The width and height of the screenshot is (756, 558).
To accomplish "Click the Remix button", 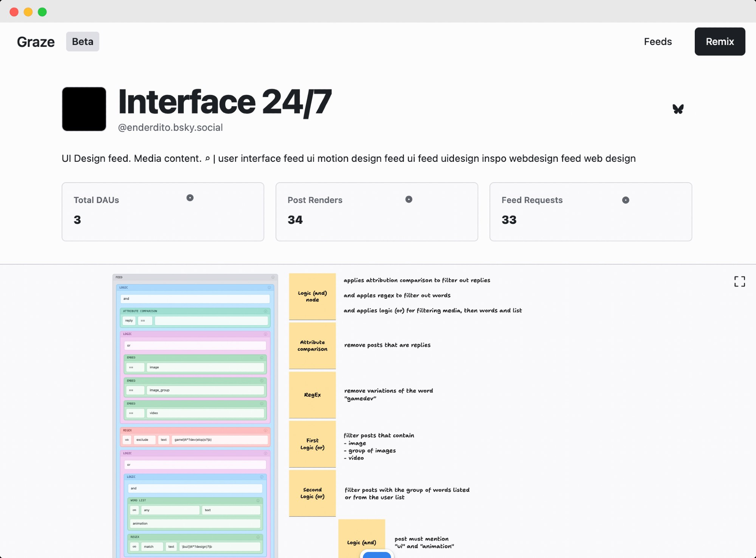I will tap(720, 42).
